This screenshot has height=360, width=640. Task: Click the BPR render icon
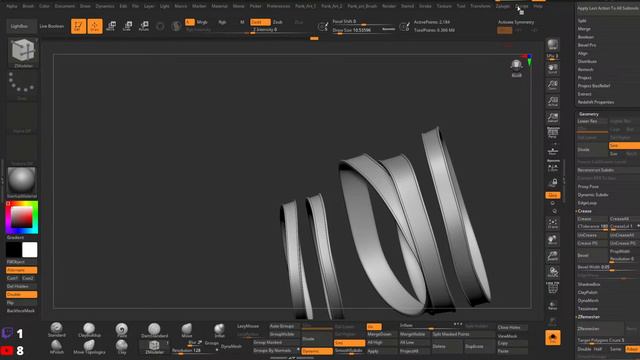(x=553, y=45)
